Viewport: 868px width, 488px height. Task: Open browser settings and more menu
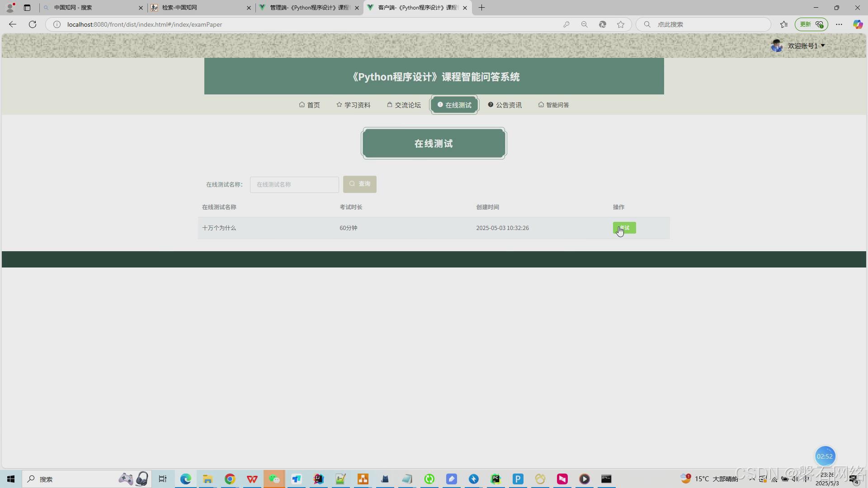coord(839,24)
